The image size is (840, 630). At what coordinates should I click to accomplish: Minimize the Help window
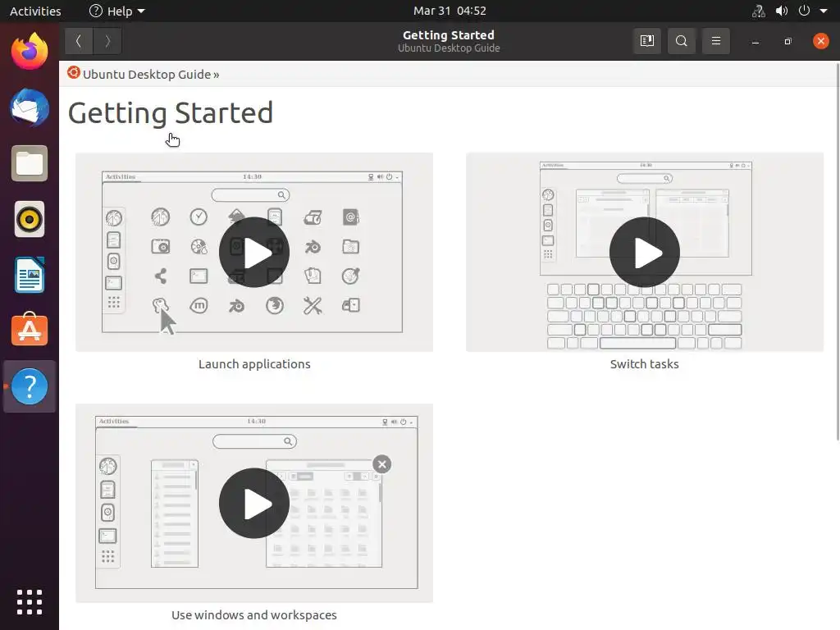click(756, 41)
